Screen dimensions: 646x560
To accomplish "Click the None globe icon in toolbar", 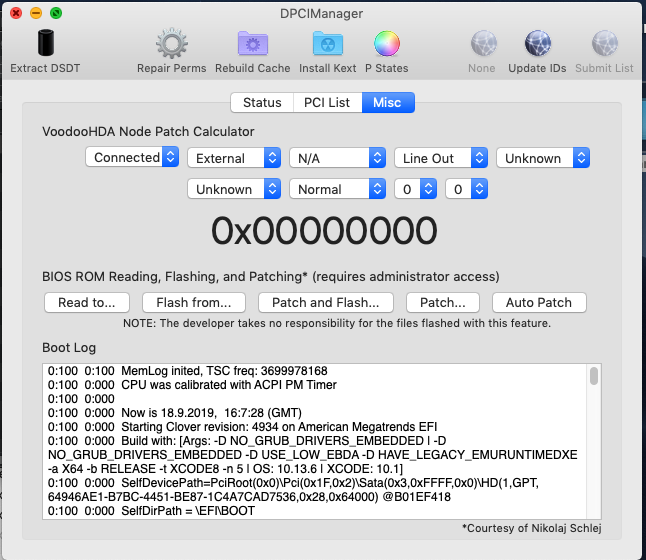I will (x=481, y=45).
